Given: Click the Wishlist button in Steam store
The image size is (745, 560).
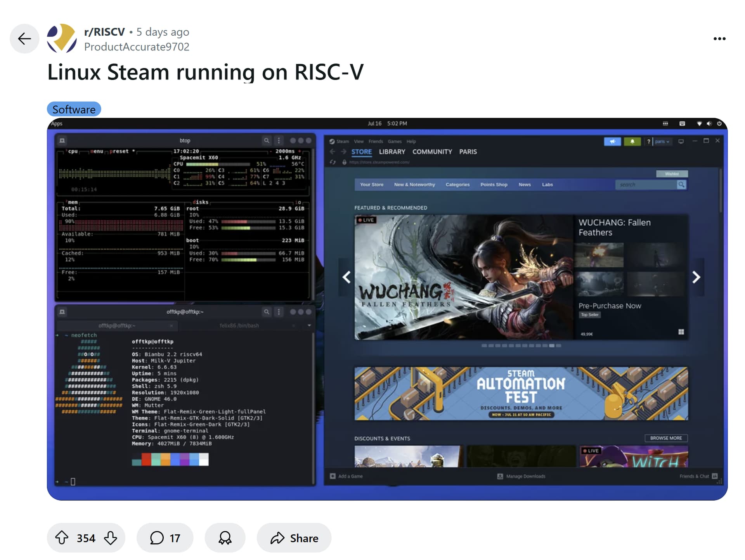Looking at the screenshot, I should tap(672, 174).
